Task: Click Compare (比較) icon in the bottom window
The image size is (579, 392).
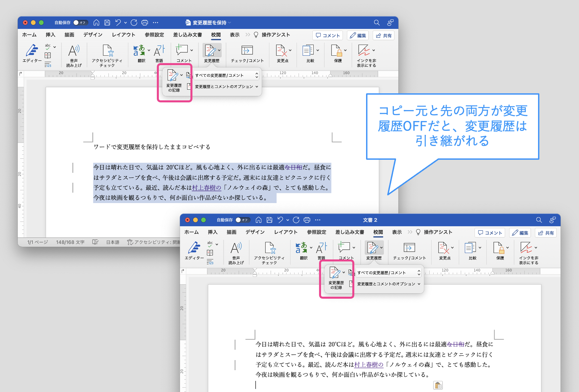Action: (x=470, y=248)
